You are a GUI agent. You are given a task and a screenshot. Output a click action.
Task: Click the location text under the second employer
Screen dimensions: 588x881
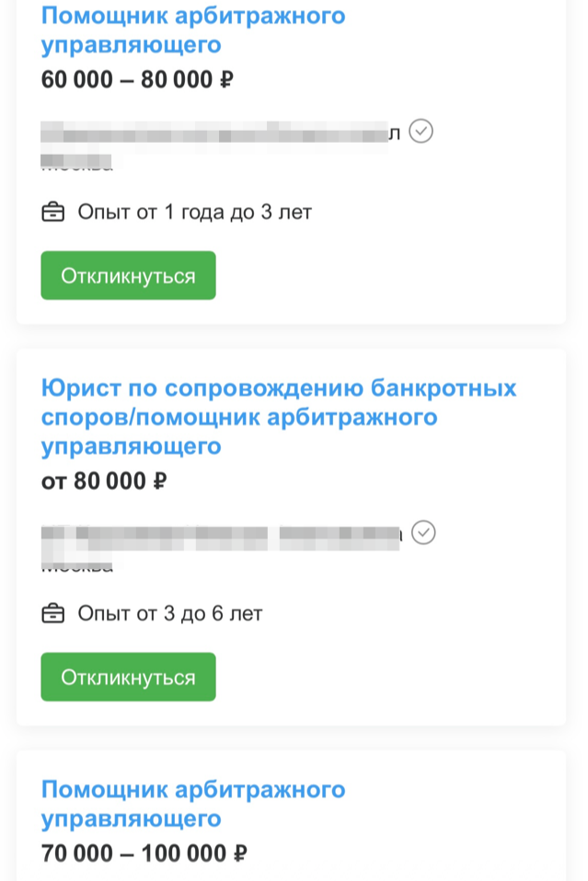(75, 563)
